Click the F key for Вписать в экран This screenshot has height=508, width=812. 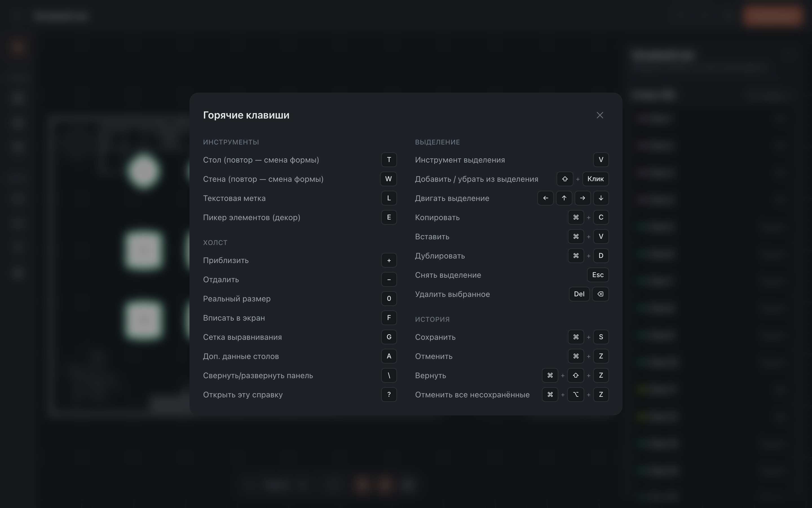pyautogui.click(x=389, y=318)
